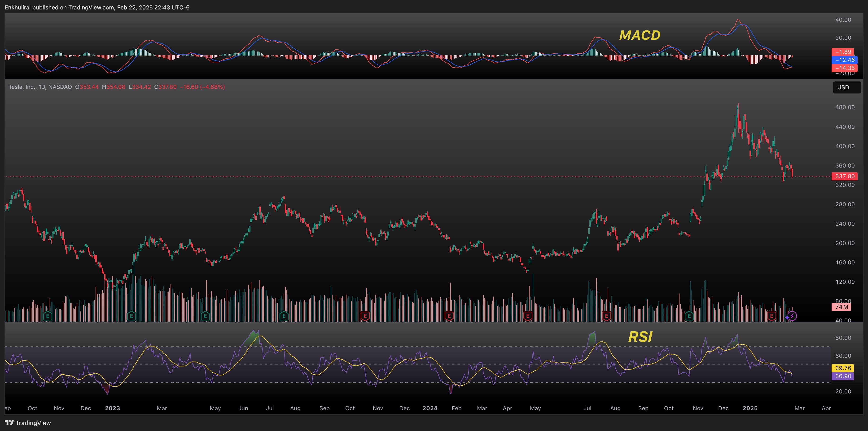The image size is (868, 431).
Task: Open the USD currency selector
Action: click(847, 87)
